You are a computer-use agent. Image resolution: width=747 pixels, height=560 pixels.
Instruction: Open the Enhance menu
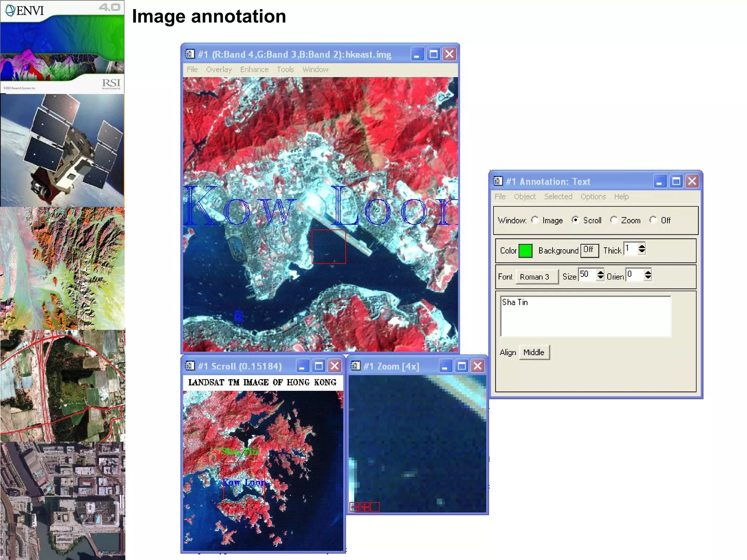point(254,69)
